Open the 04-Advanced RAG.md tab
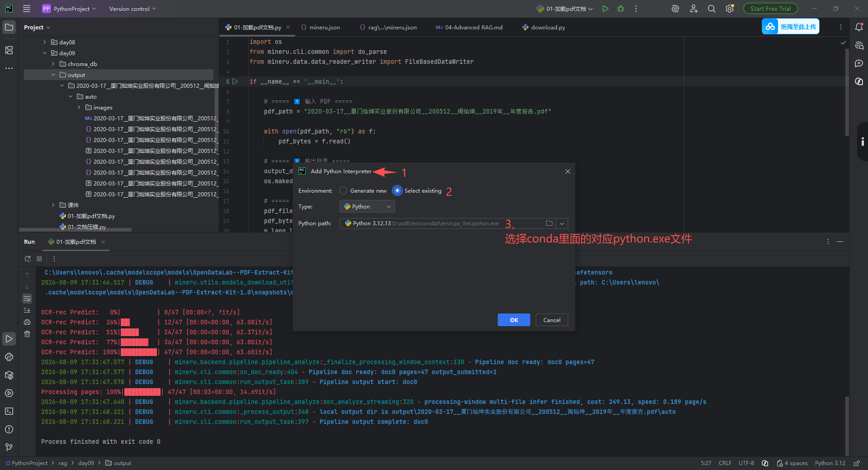The width and height of the screenshot is (868, 470). [x=469, y=27]
